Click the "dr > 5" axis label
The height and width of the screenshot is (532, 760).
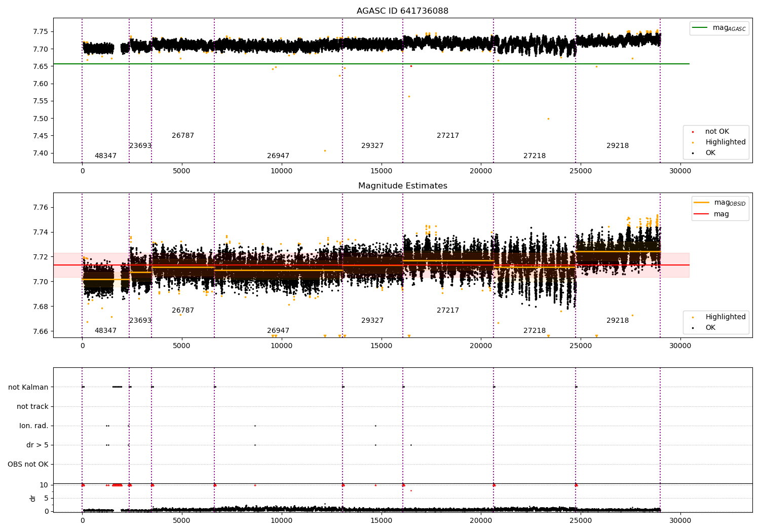[x=37, y=445]
